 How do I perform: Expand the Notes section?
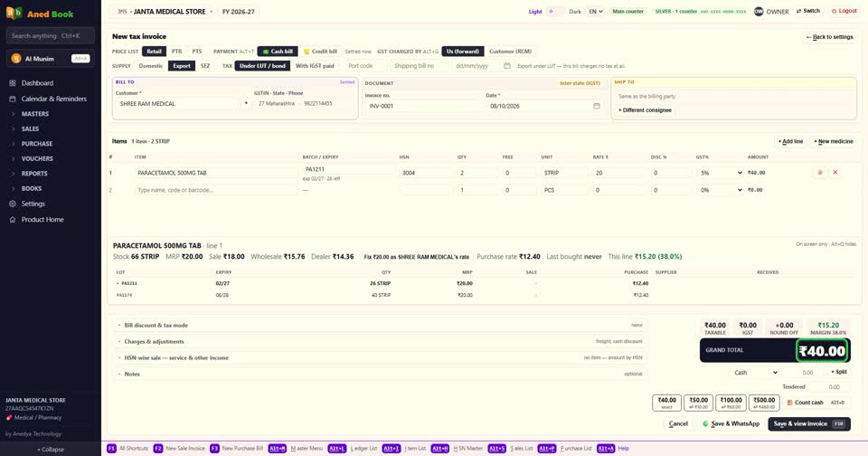tap(380, 374)
